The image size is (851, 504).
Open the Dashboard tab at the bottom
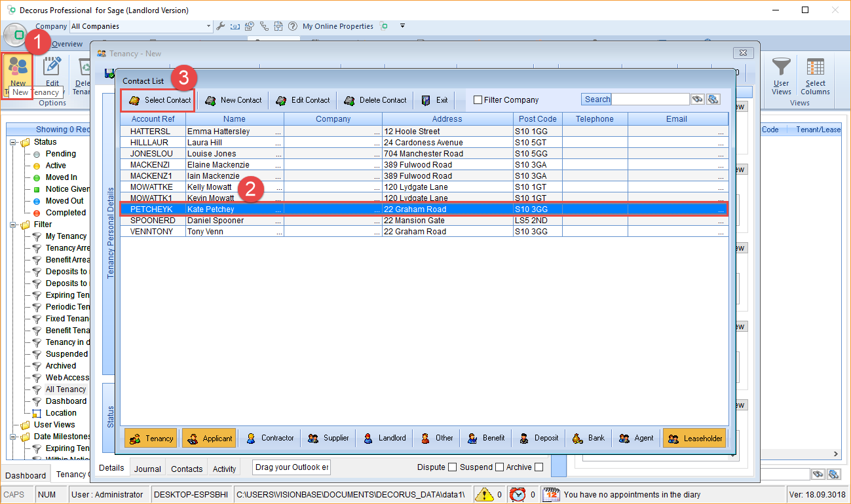tap(26, 475)
